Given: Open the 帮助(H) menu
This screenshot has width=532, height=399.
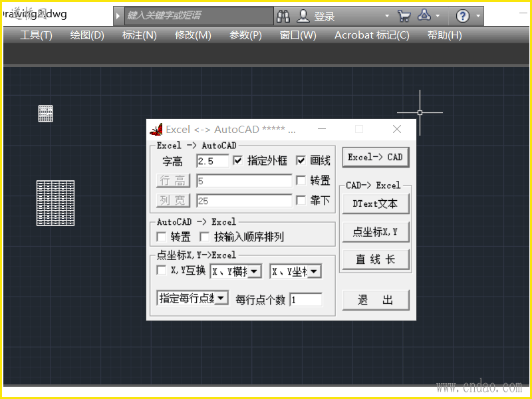Looking at the screenshot, I should click(x=444, y=35).
